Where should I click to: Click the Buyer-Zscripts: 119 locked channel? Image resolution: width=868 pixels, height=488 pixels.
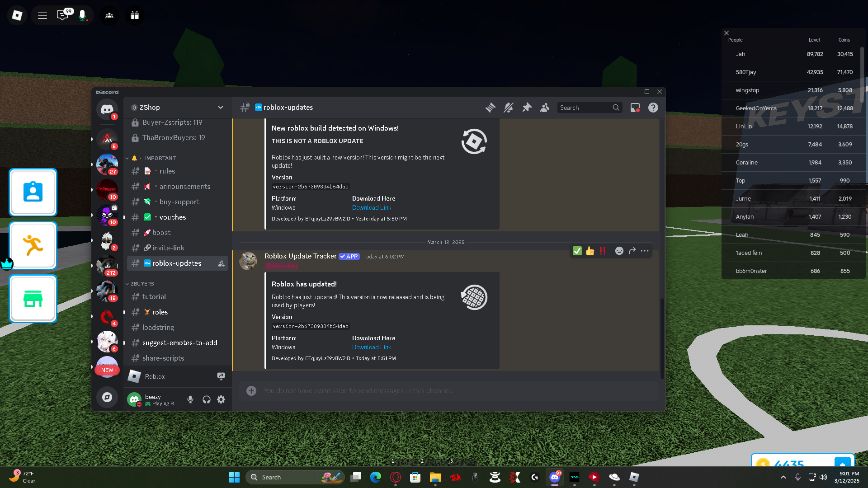coord(178,122)
